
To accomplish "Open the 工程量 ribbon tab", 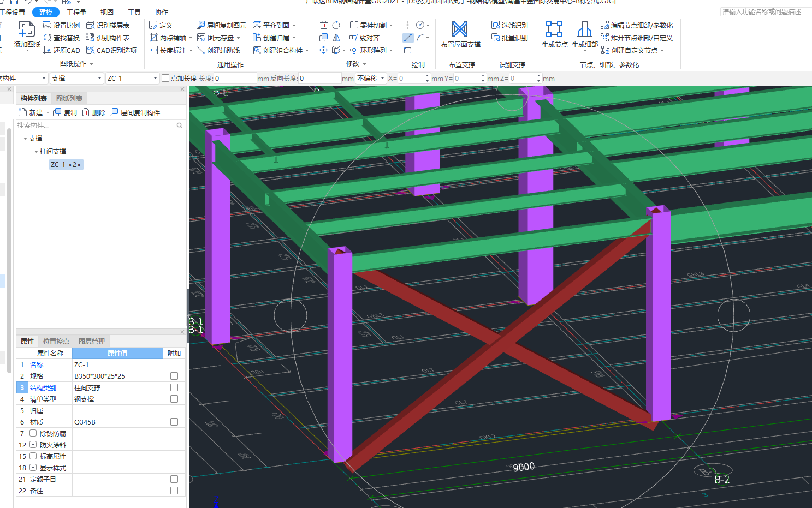I will (76, 12).
